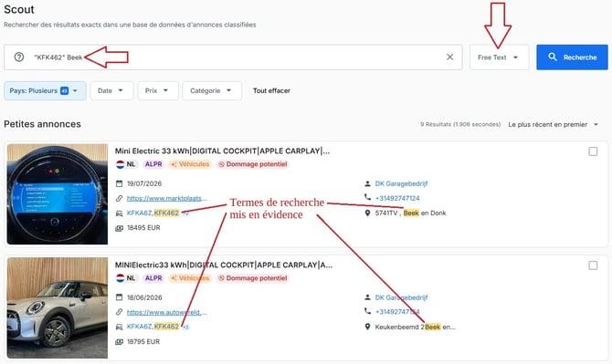Image resolution: width=612 pixels, height=364 pixels.
Task: Expand the Date filter dropdown
Action: point(111,90)
